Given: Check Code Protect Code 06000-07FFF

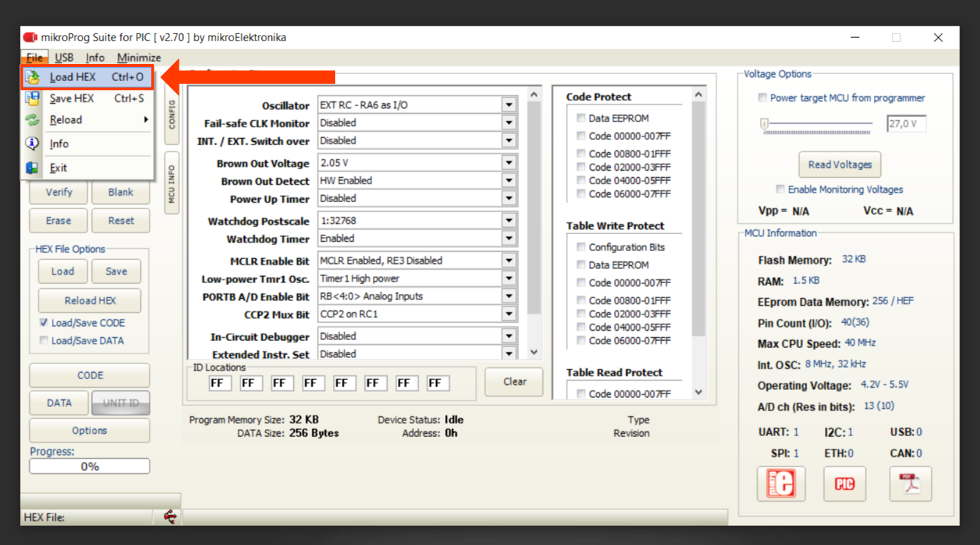Looking at the screenshot, I should tap(581, 194).
